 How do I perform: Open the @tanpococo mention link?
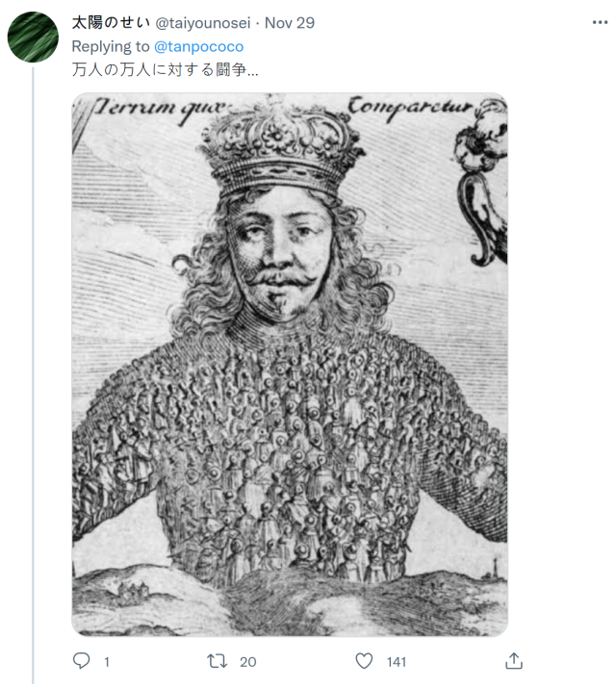pyautogui.click(x=198, y=46)
